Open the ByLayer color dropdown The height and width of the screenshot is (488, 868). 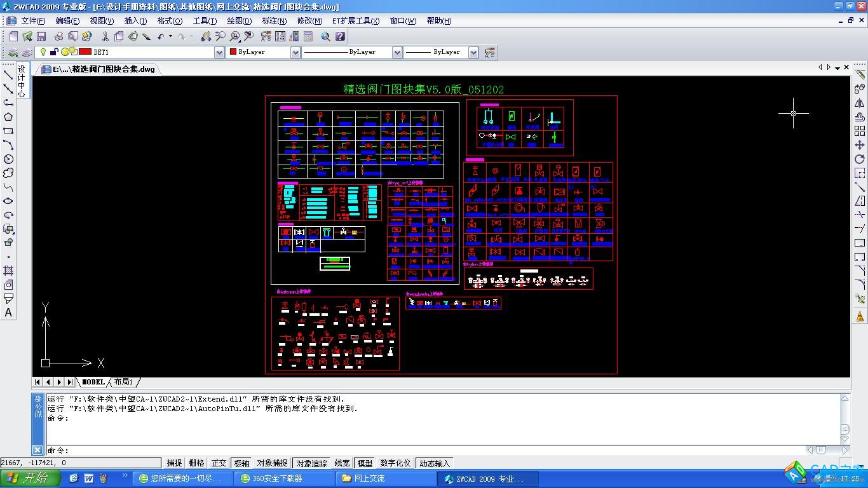295,52
